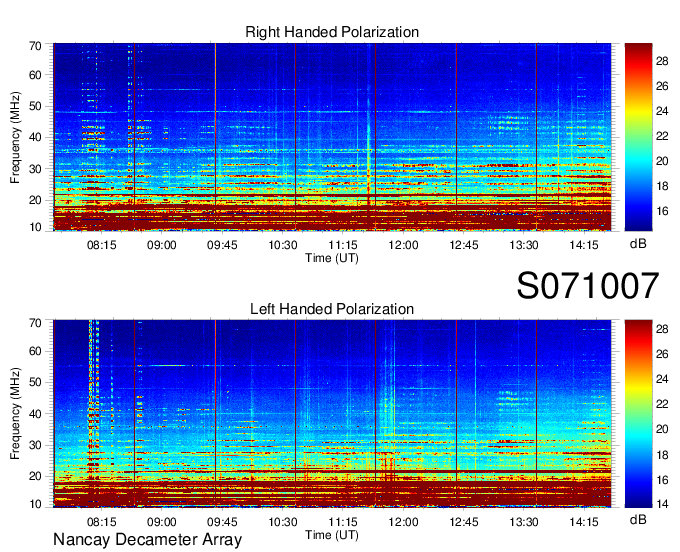Click "70" frequency tick on Right Handed plot
The width and height of the screenshot is (680, 552).
pyautogui.click(x=35, y=46)
